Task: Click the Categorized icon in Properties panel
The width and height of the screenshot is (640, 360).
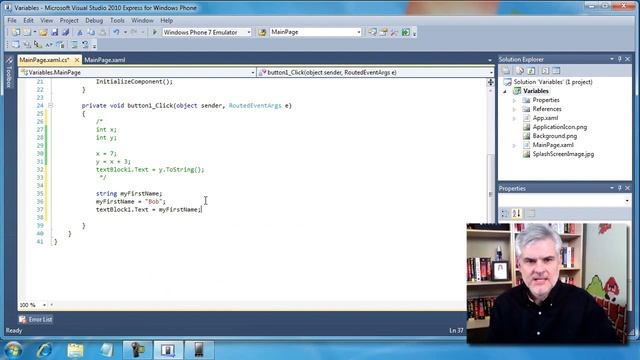Action: coord(505,213)
